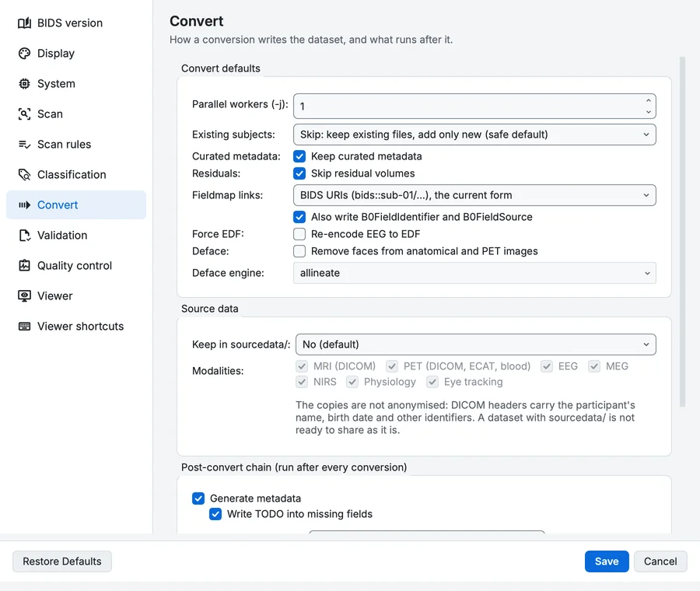Image resolution: width=700 pixels, height=591 pixels.
Task: Open the Viewer settings label
Action: 55,296
